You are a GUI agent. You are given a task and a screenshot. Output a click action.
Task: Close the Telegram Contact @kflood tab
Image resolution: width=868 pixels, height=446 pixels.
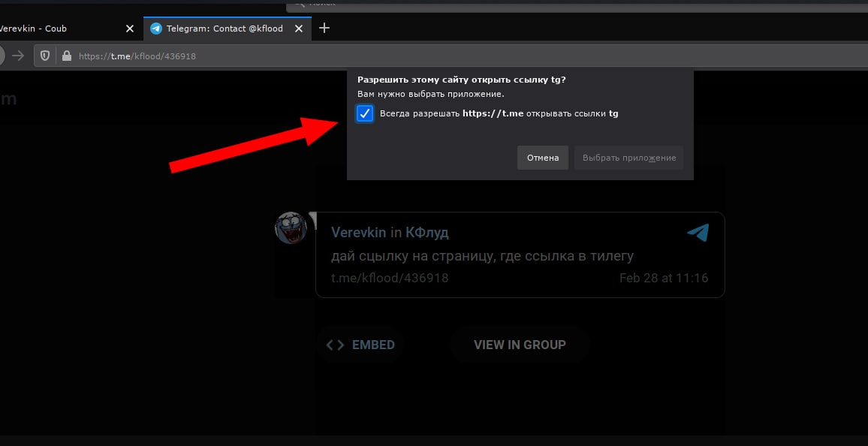[298, 29]
